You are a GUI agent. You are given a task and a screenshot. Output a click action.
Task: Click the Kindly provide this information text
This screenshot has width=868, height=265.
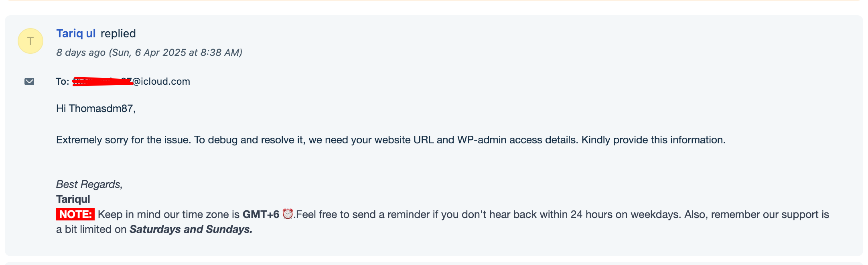653,140
